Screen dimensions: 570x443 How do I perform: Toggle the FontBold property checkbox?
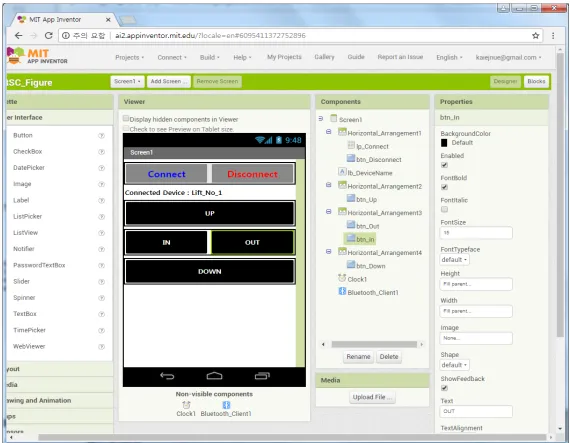point(444,187)
